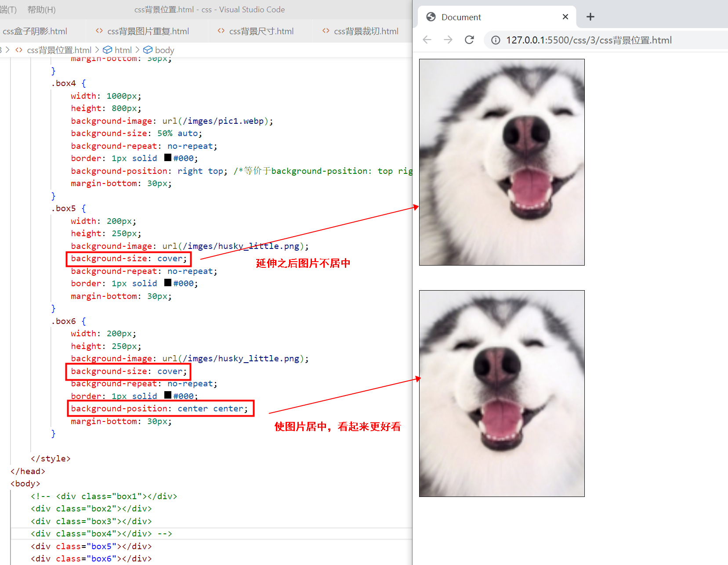Click closing </style> tag
Screen dimensions: 728x565
pyautogui.click(x=51, y=459)
